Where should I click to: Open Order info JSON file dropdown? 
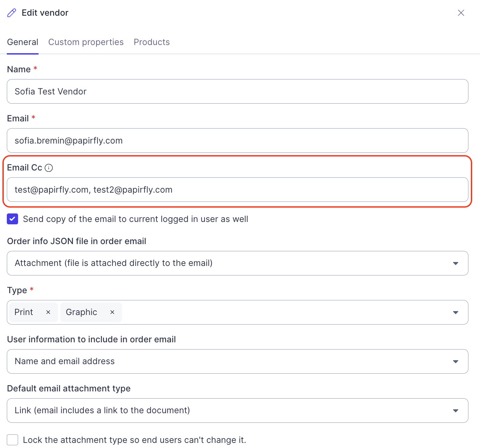tap(238, 263)
